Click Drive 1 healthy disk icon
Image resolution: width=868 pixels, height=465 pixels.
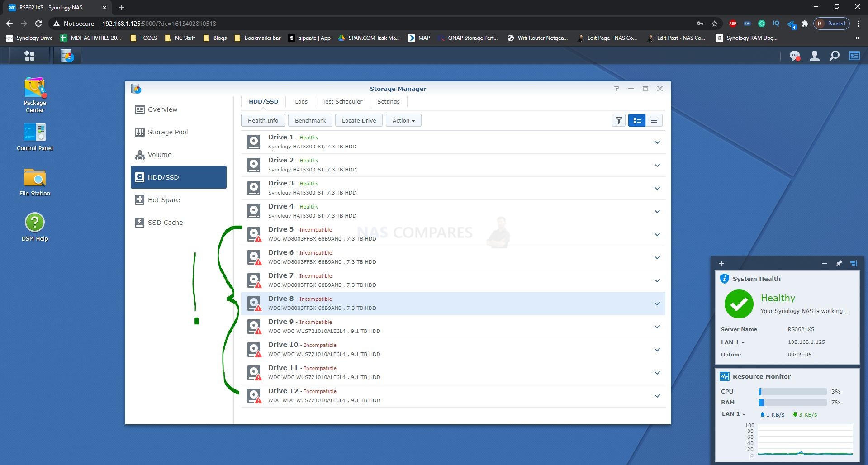254,142
